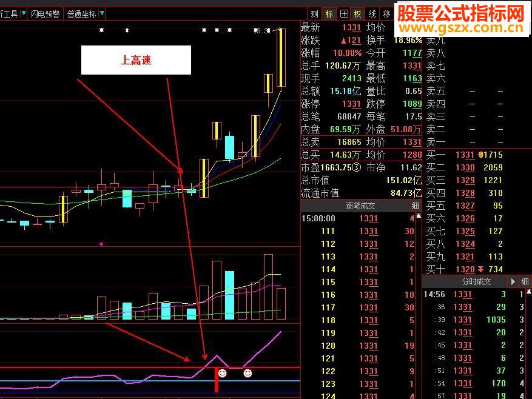
Task: Select the 总市值 value 151.02亿
Action: pos(404,180)
